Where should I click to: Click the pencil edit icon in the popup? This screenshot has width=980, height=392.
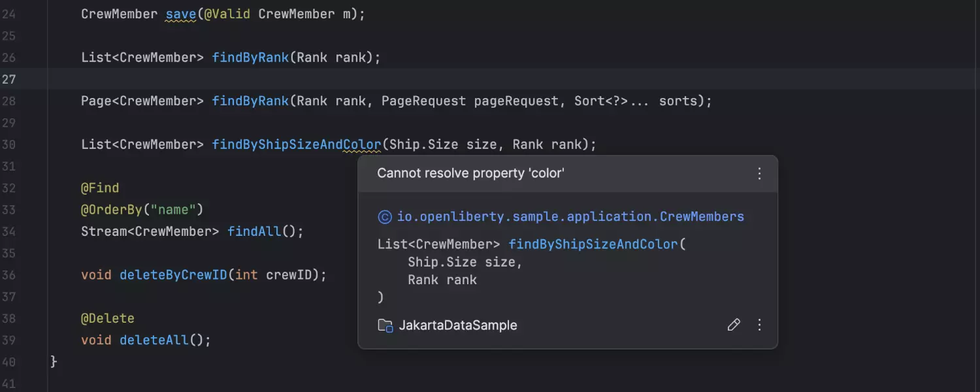(x=734, y=325)
